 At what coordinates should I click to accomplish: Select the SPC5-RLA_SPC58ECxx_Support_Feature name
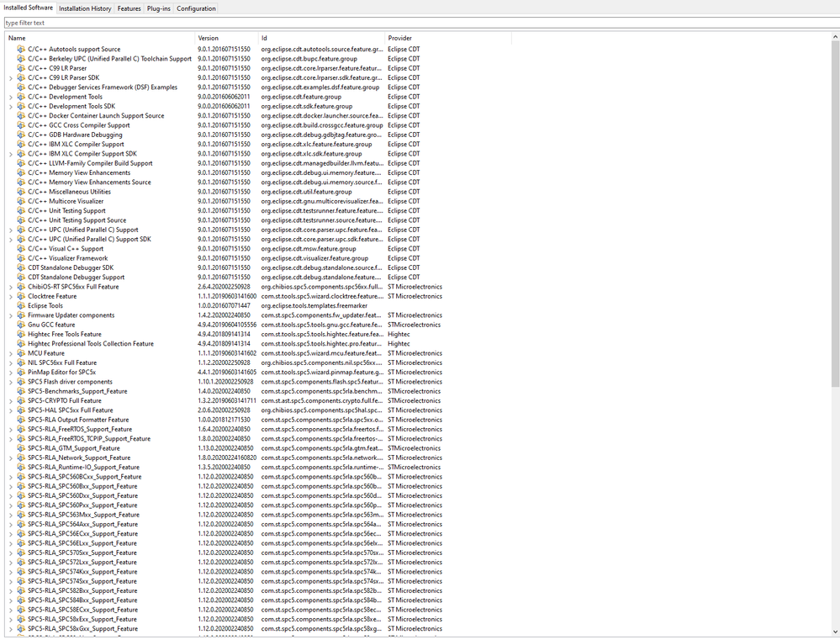click(x=83, y=610)
